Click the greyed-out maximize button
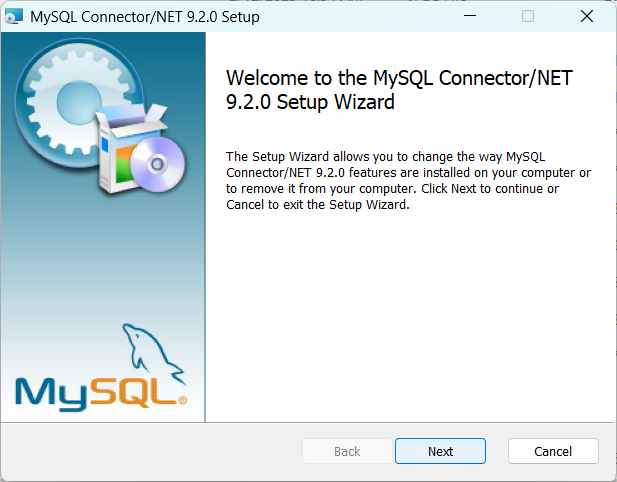The image size is (617, 482). (x=528, y=16)
